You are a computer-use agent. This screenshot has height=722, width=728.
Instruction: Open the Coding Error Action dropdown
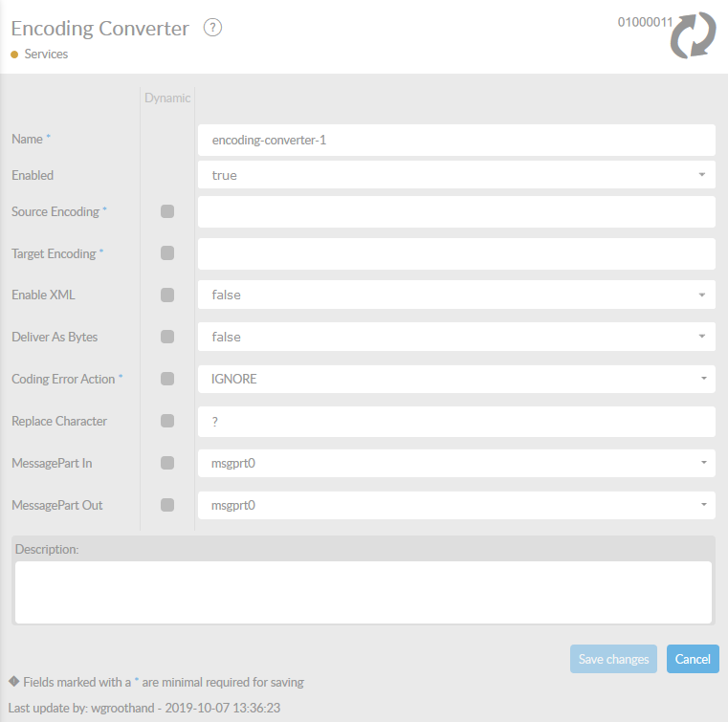pos(456,379)
